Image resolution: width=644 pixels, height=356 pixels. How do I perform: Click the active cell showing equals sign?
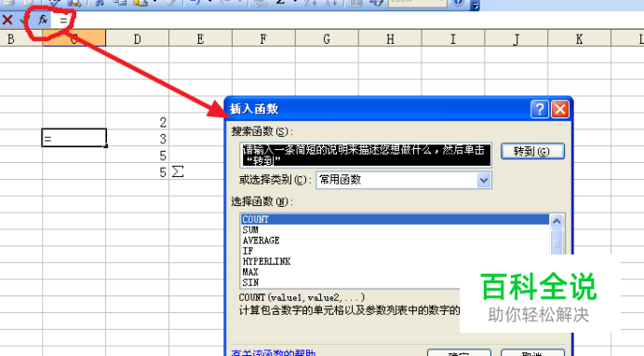[74, 138]
